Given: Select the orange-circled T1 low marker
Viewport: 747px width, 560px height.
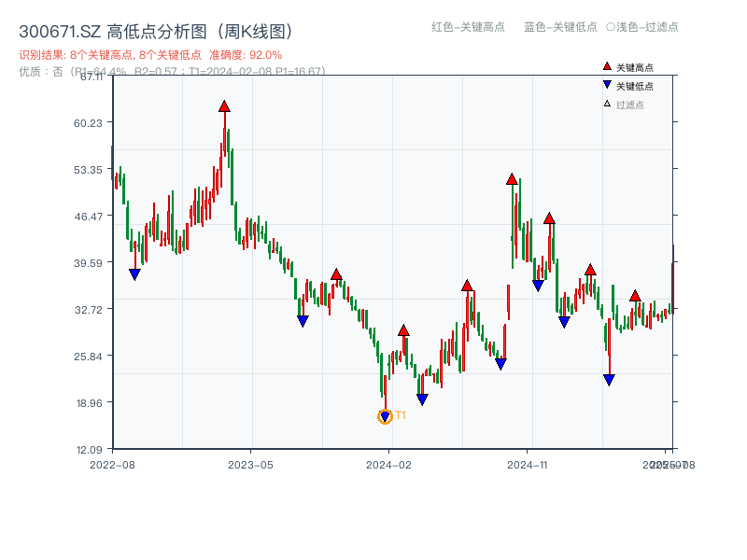Looking at the screenshot, I should (385, 416).
